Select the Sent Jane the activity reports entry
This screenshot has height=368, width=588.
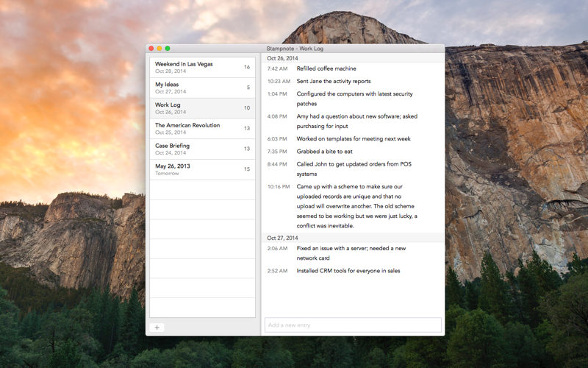pyautogui.click(x=353, y=81)
